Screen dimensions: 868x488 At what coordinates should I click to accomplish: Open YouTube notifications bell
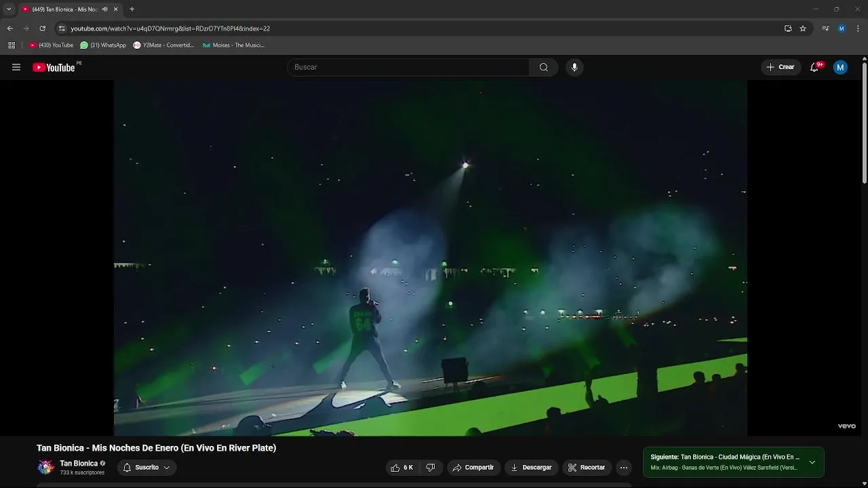pyautogui.click(x=816, y=67)
